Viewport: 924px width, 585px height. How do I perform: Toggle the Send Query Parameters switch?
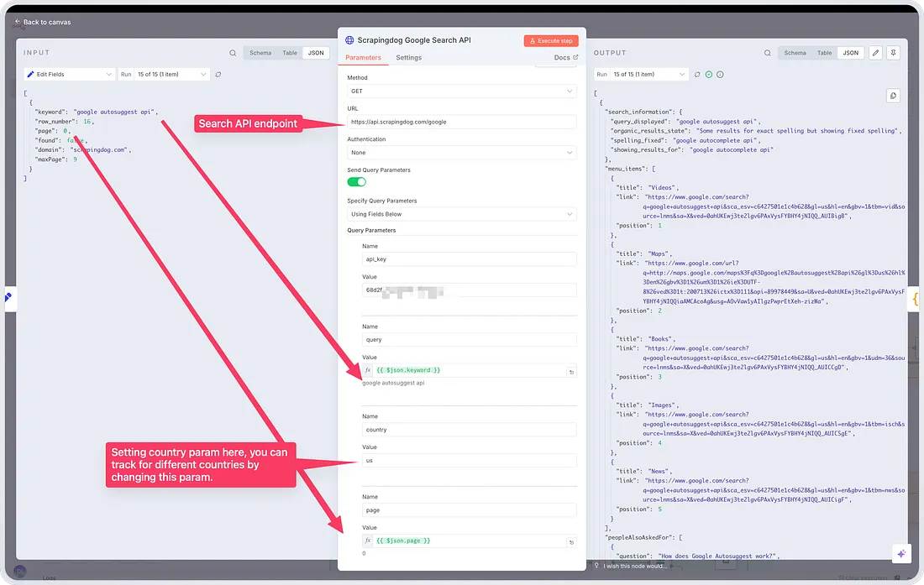click(357, 181)
